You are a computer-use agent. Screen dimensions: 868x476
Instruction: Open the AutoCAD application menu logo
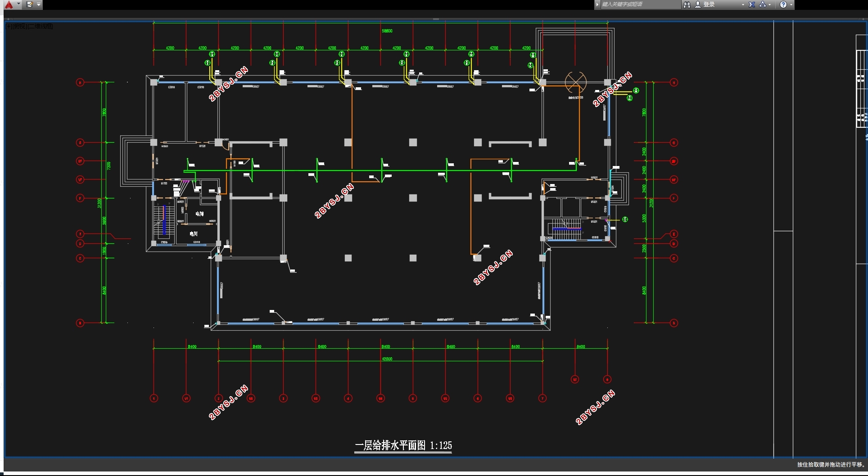click(9, 4)
